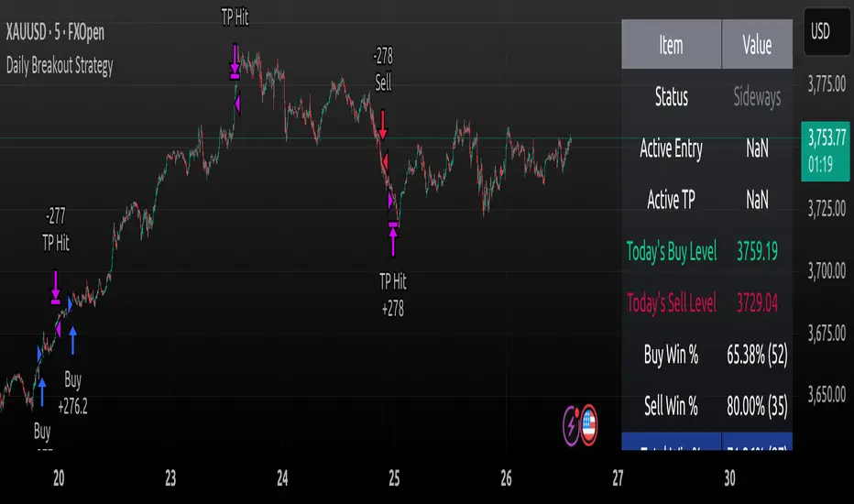Click the Sideways status value

coord(757,97)
